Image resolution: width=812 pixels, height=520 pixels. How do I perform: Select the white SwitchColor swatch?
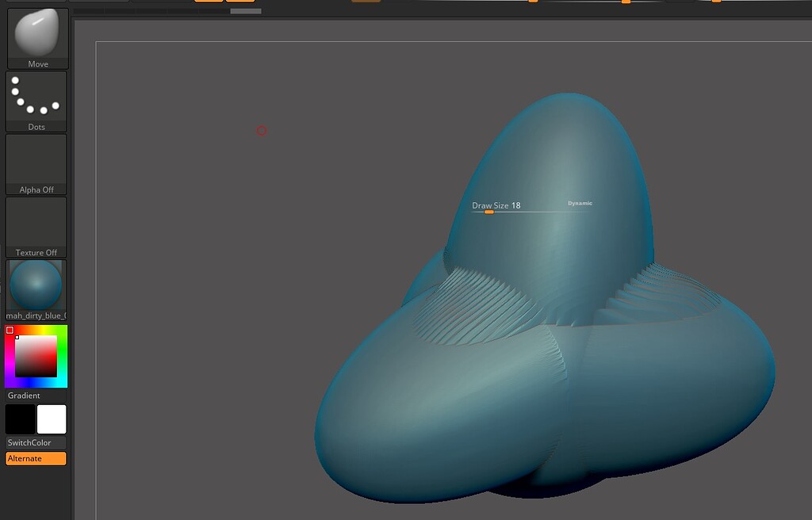[x=52, y=419]
